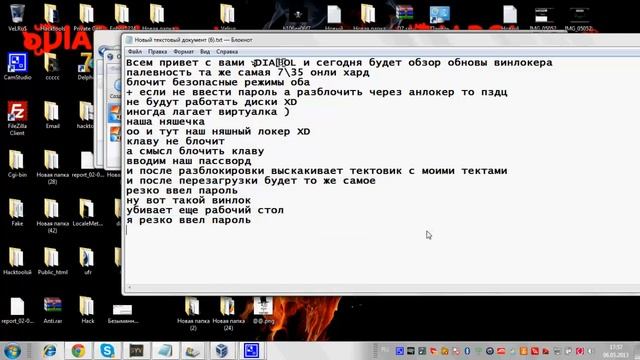This screenshot has height=360, width=640.
Task: Select the @@.png image on the desktop
Action: pyautogui.click(x=263, y=310)
